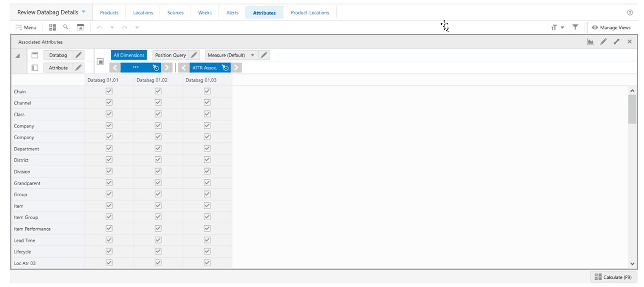Select the All Dimensions toggle button
The height and width of the screenshot is (287, 644).
tap(129, 55)
